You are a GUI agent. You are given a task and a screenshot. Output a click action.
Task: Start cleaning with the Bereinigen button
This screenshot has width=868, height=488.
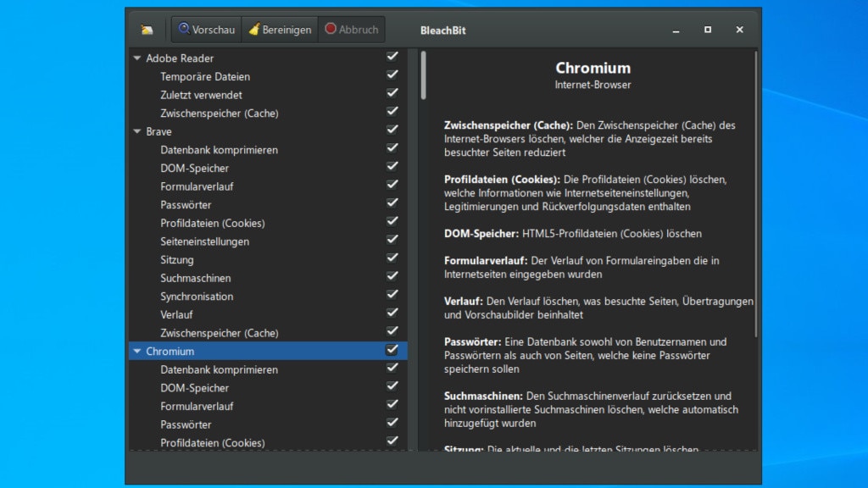pos(280,30)
